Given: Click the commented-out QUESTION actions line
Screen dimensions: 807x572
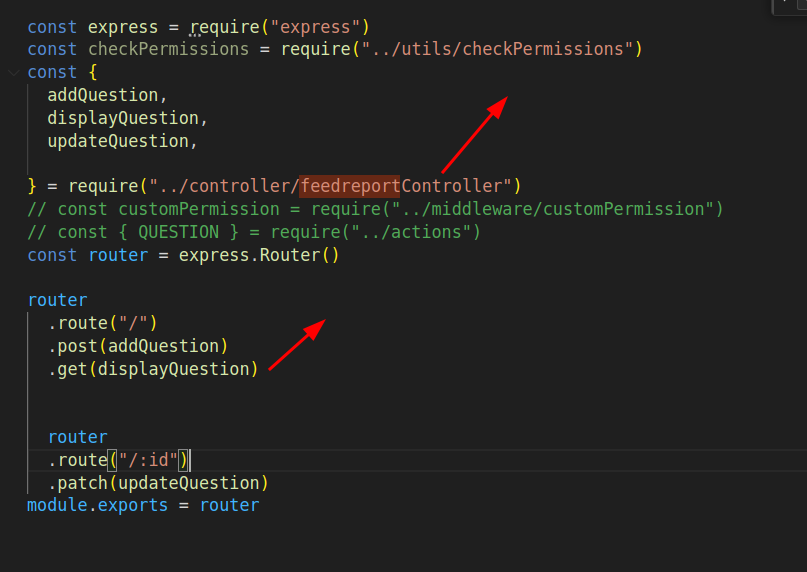Looking at the screenshot, I should click(x=254, y=232).
